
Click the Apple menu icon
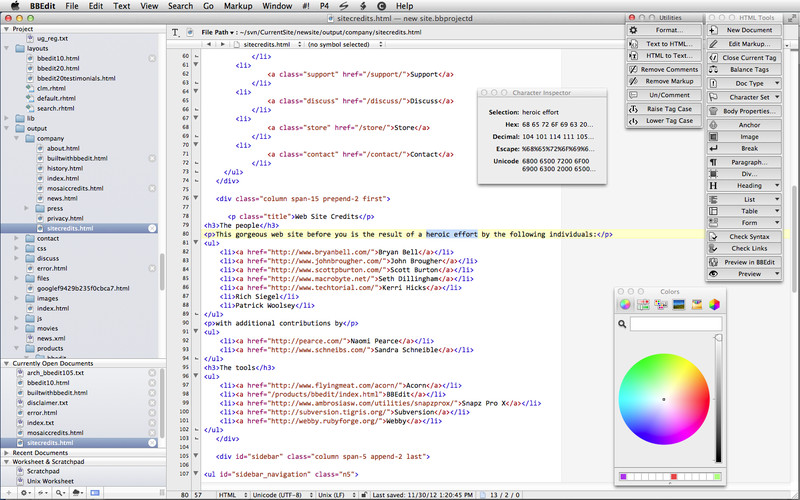[14, 6]
